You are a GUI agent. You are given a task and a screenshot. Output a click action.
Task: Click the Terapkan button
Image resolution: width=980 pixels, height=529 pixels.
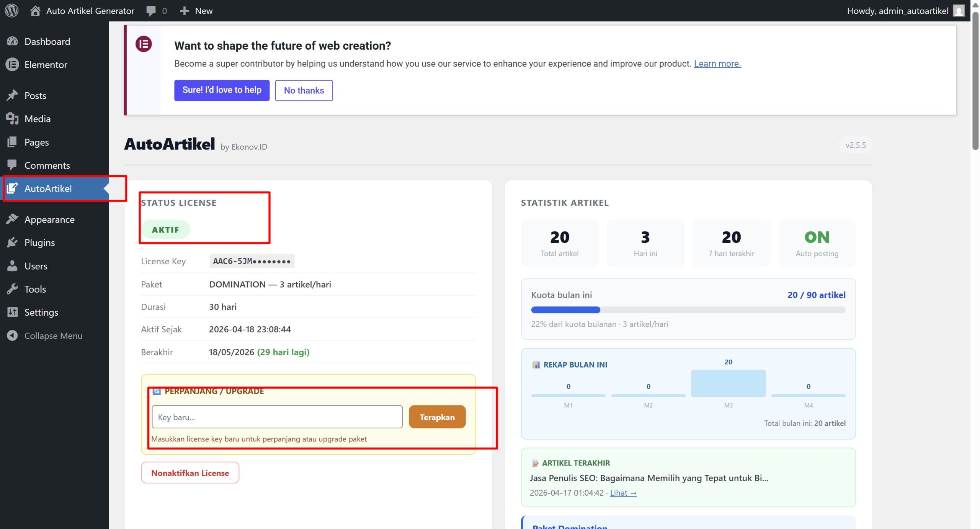click(437, 417)
